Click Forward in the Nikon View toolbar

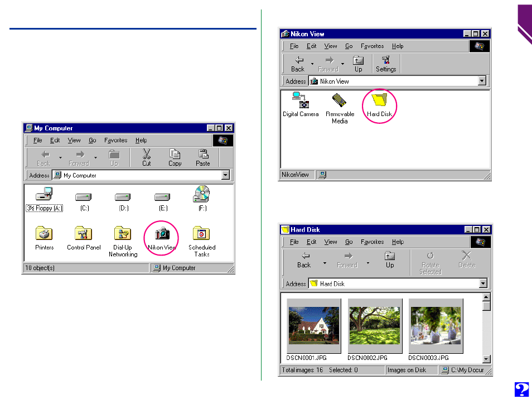click(328, 64)
